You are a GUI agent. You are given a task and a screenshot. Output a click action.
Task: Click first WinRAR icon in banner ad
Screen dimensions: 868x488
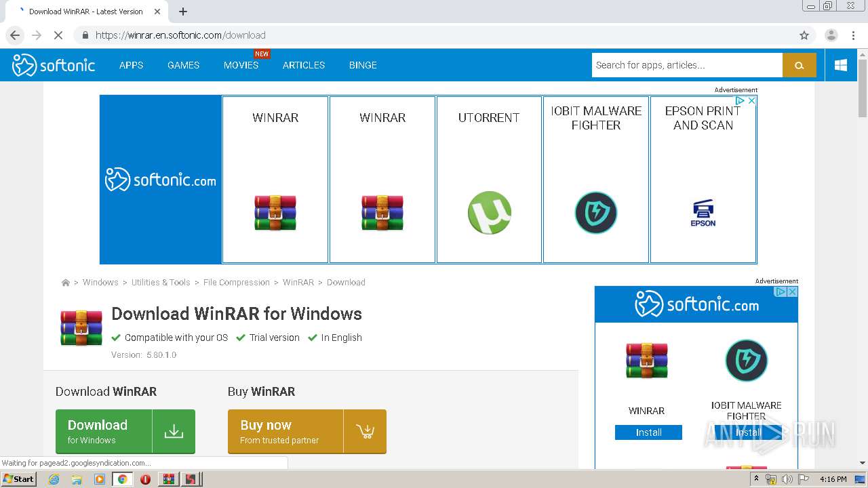275,213
